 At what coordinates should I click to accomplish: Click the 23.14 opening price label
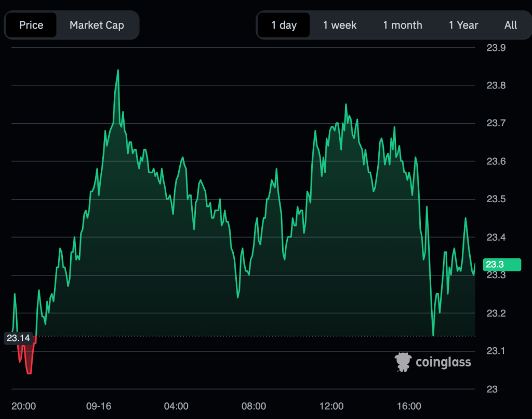[18, 338]
